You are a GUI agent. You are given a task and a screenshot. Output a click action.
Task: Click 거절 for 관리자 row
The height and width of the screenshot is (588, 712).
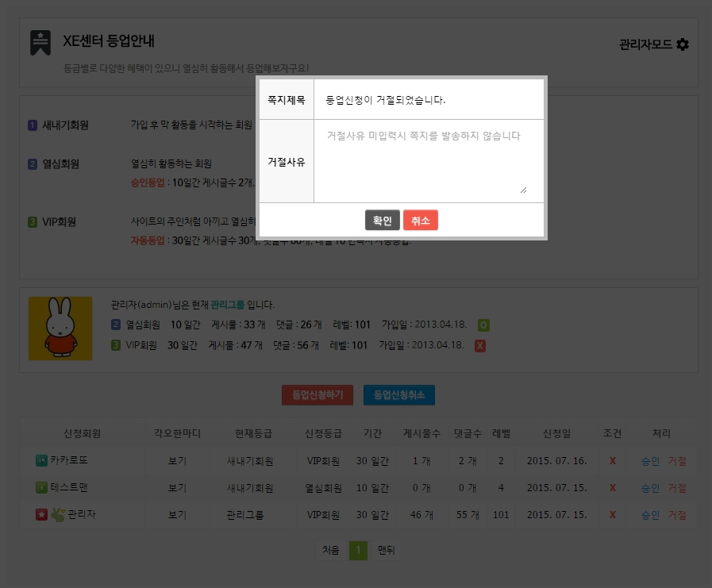(x=677, y=515)
